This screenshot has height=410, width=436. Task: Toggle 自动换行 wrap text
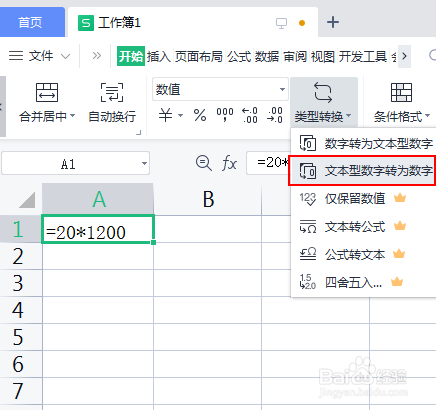click(x=112, y=103)
